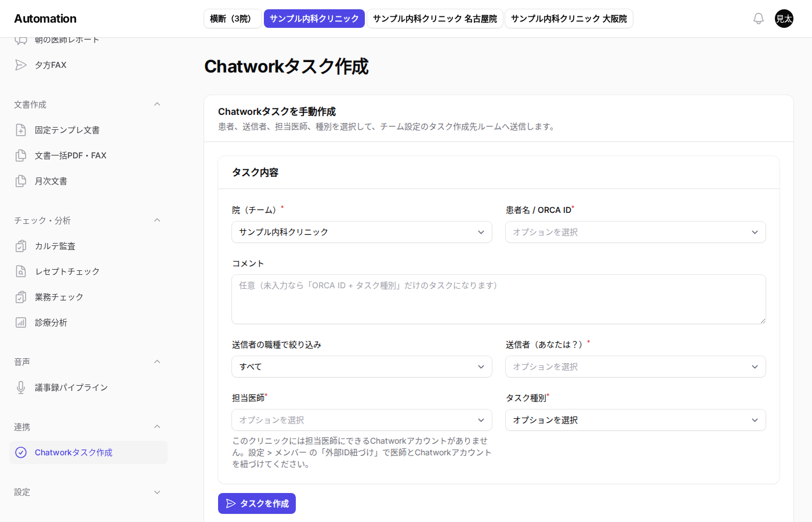Click the Automation logo title
Viewport: 812px width, 522px height.
45,19
